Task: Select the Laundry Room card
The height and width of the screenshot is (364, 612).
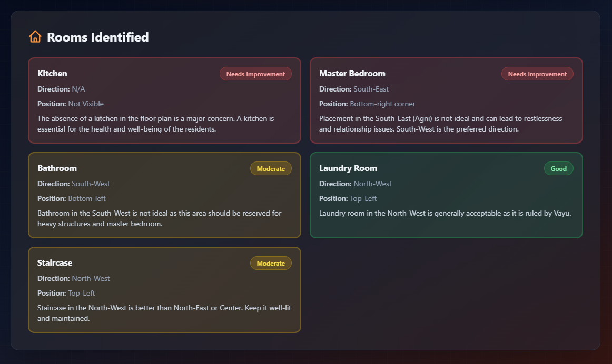Action: pos(446,195)
